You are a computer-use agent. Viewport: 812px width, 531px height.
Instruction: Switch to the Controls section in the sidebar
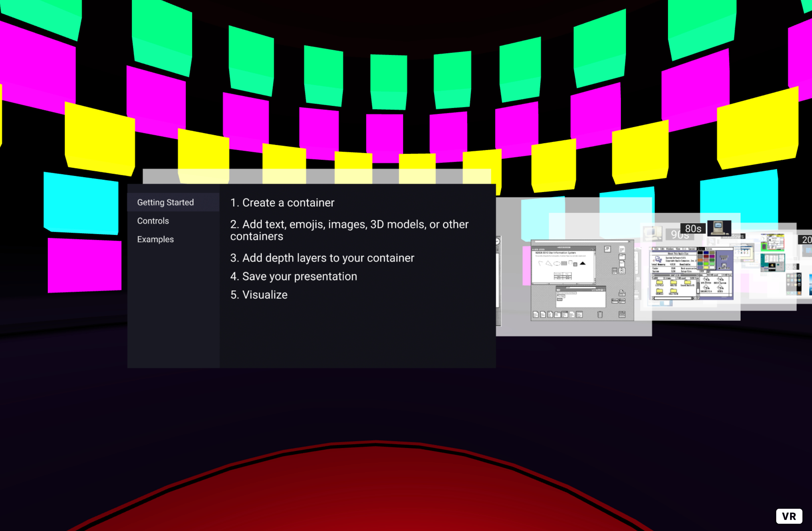tap(153, 221)
